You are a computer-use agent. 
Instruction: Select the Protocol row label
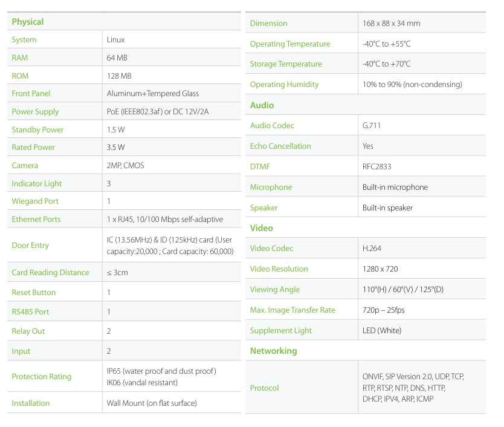[264, 388]
